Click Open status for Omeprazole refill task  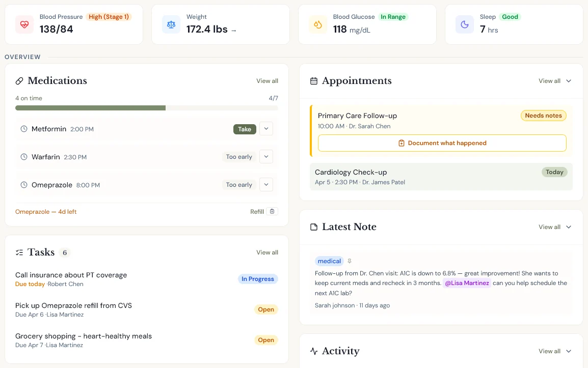pyautogui.click(x=266, y=309)
